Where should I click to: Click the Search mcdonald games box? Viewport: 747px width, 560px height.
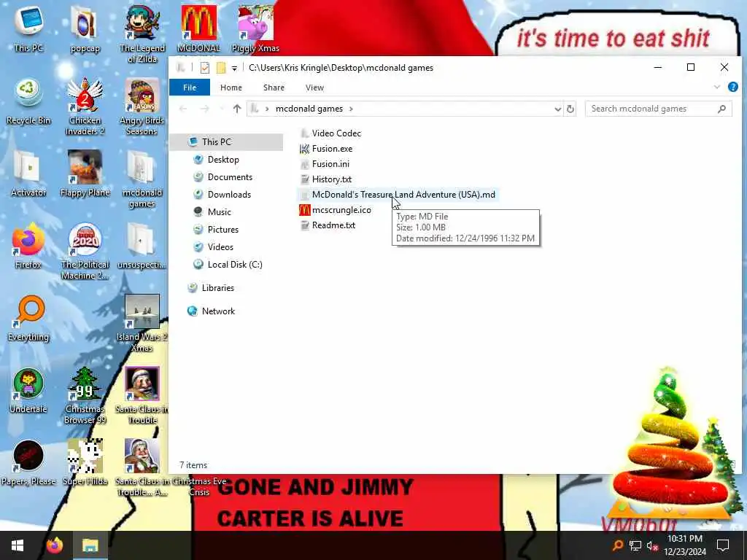tap(659, 109)
